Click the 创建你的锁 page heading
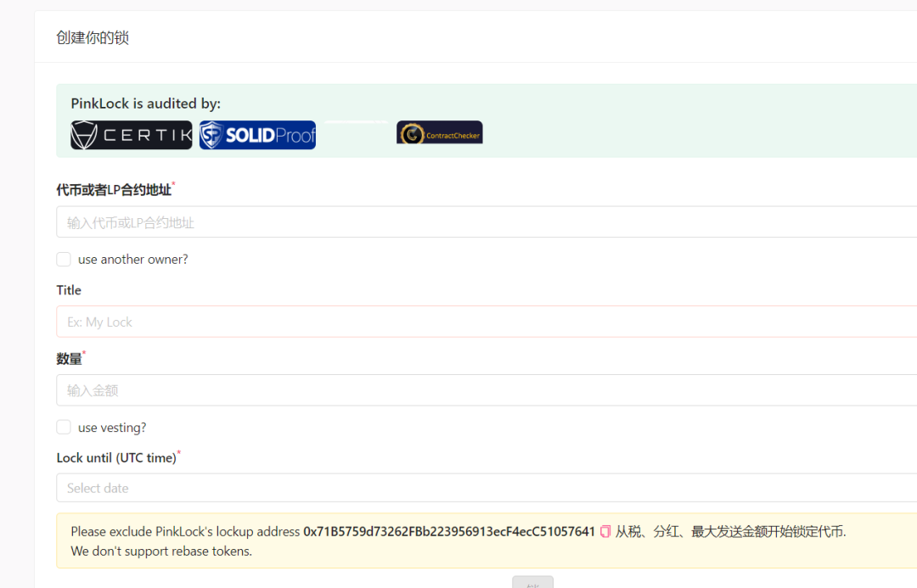This screenshot has width=917, height=588. click(93, 37)
